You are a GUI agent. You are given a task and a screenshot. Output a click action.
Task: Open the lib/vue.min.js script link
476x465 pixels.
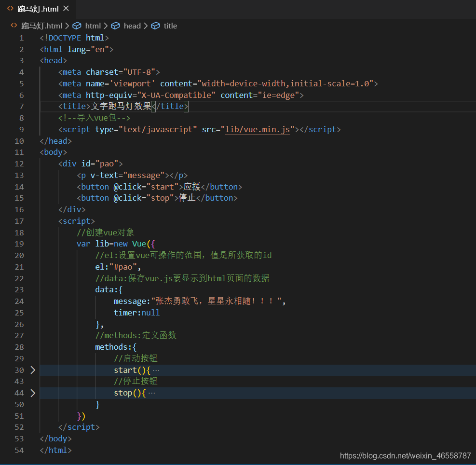pyautogui.click(x=258, y=130)
